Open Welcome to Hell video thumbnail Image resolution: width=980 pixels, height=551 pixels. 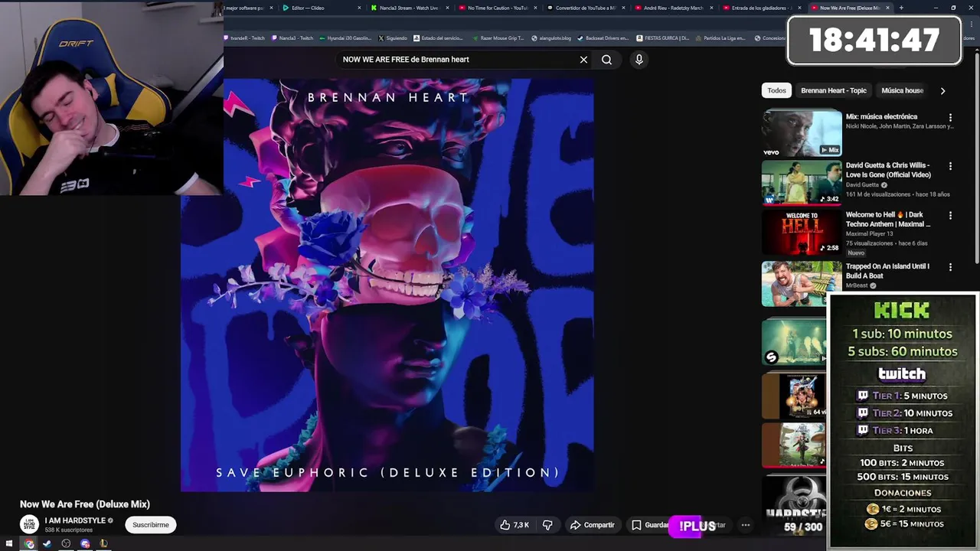802,233
